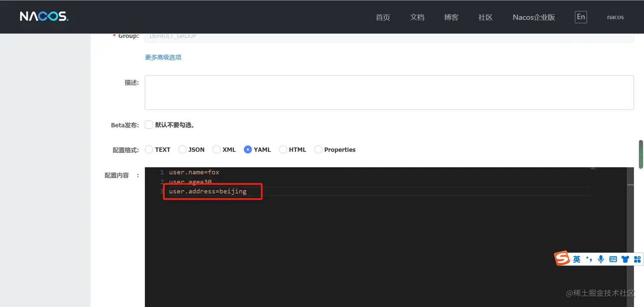
Task: Visit 博客 in the header menu
Action: pos(451,17)
